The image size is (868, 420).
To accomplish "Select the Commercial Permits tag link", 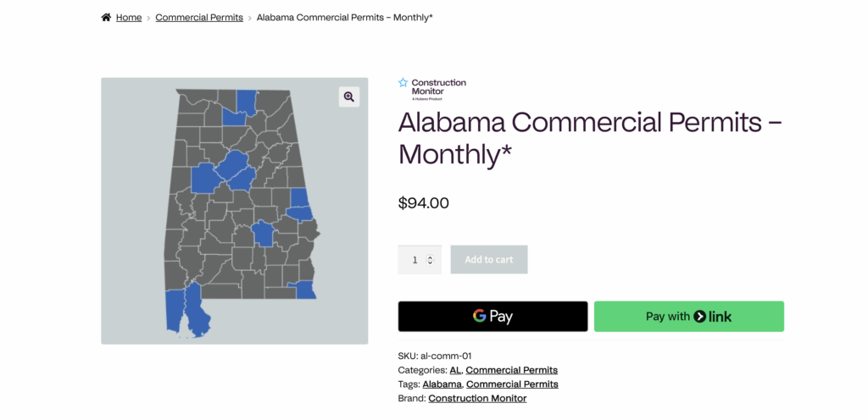I will [x=512, y=384].
